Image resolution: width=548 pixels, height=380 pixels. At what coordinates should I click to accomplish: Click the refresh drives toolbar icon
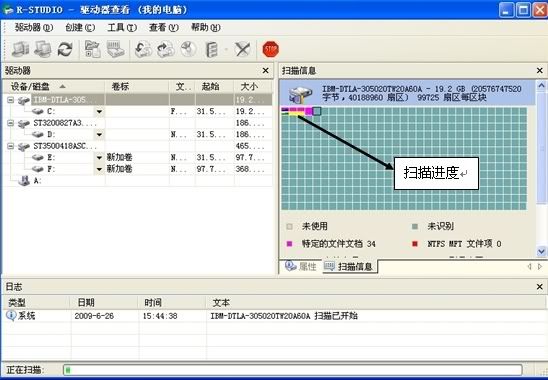click(x=65, y=49)
